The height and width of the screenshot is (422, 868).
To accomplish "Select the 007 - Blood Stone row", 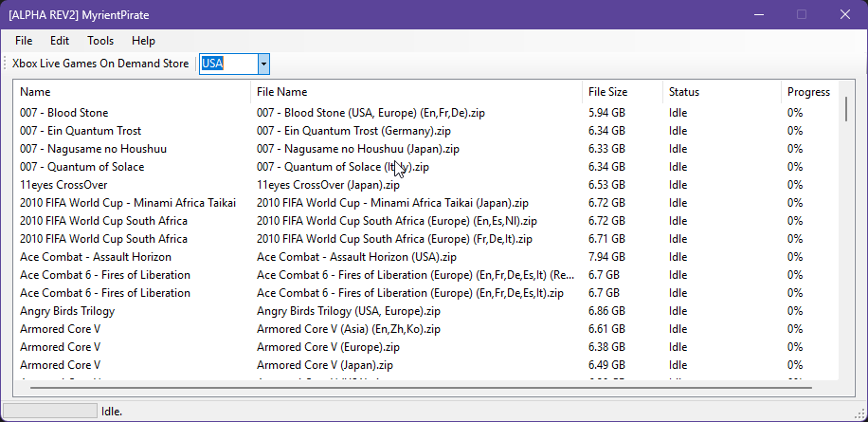I will point(426,113).
